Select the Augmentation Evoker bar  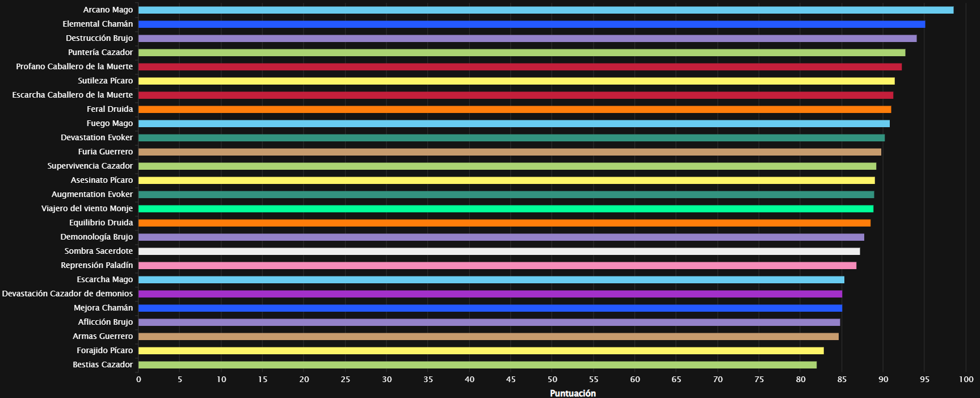(x=506, y=195)
